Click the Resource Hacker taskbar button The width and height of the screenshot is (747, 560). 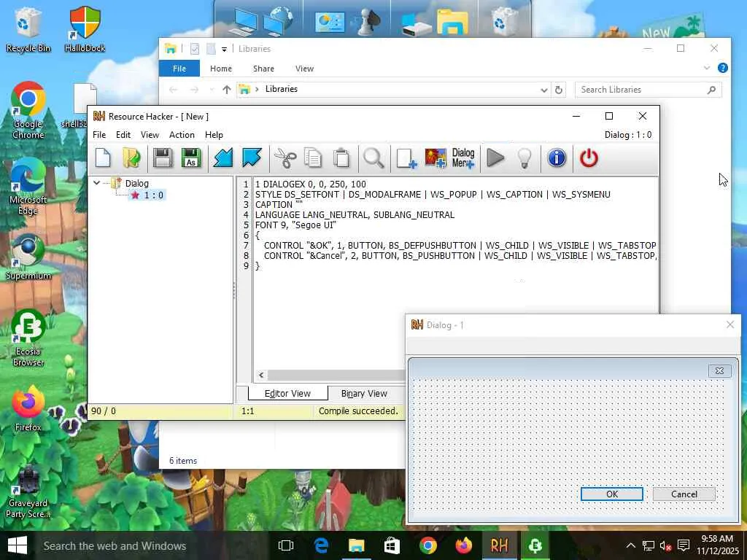(x=499, y=545)
